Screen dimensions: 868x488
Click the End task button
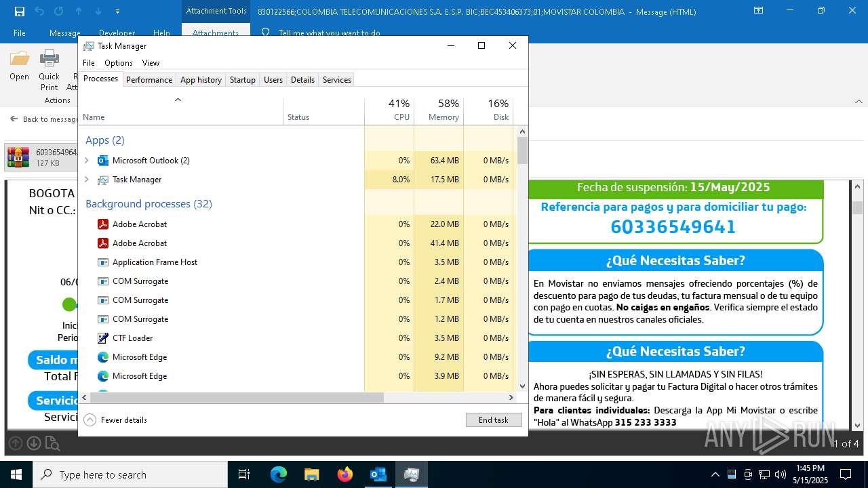(x=494, y=420)
